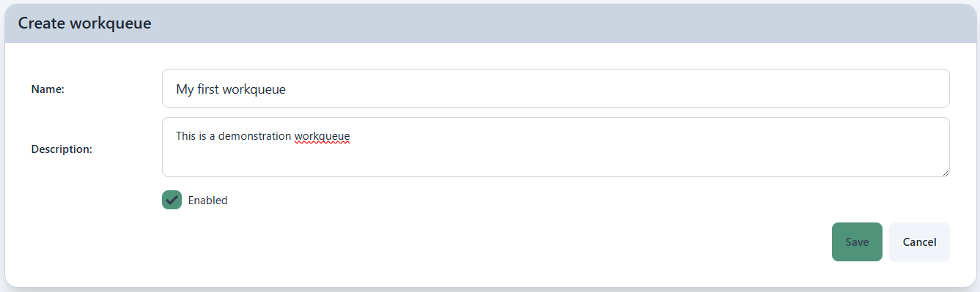Click the Description: field label

point(62,149)
